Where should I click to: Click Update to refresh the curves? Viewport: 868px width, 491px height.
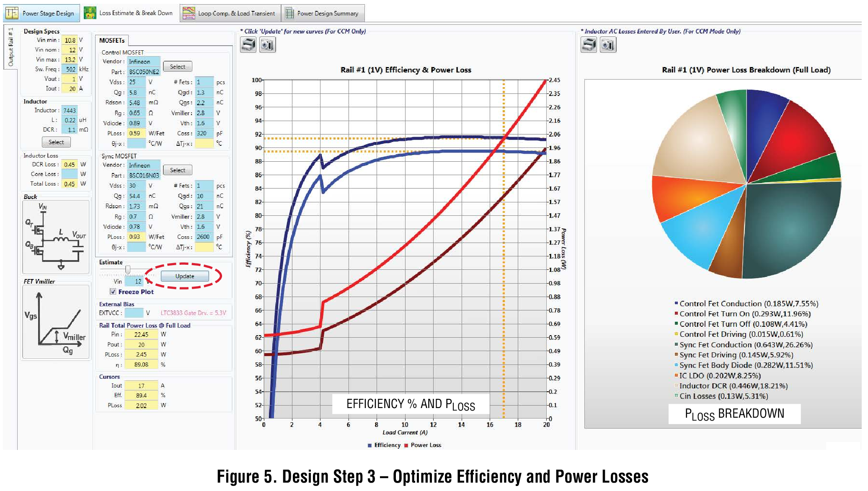tap(185, 276)
